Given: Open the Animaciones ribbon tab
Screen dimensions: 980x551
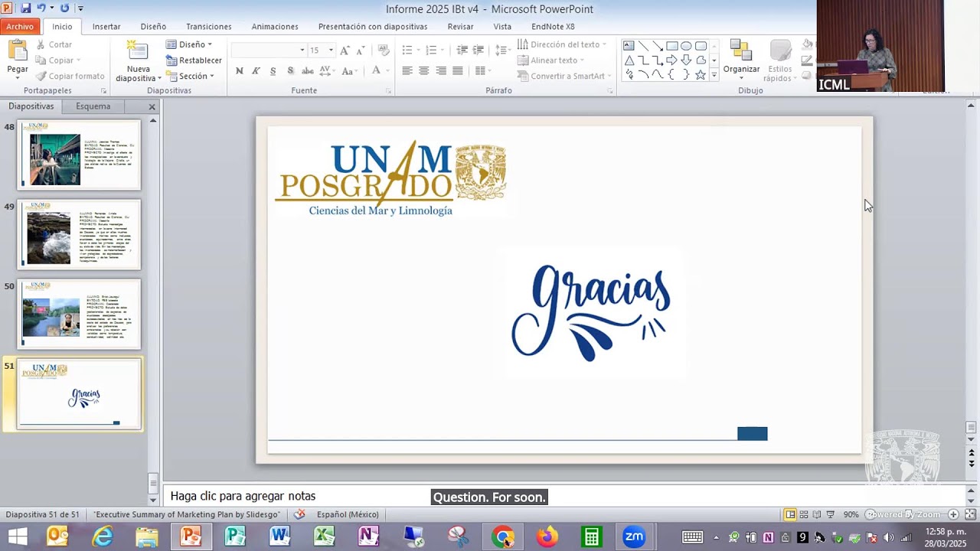Looking at the screenshot, I should (x=275, y=26).
